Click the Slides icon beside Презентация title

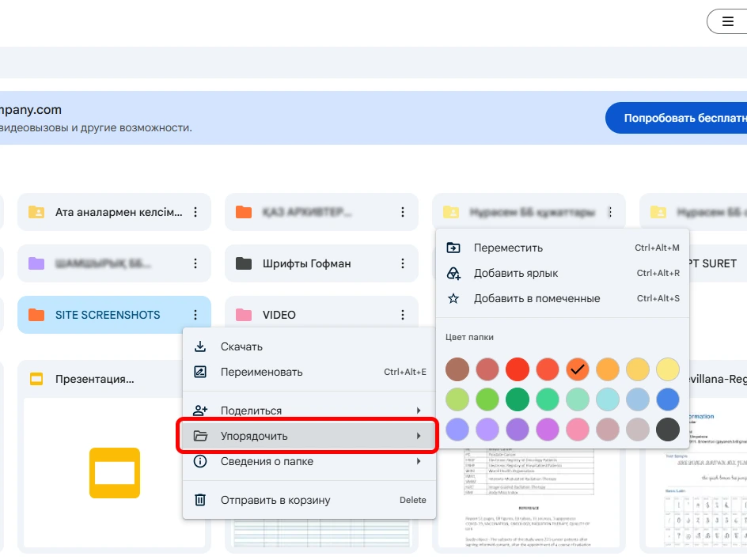point(36,379)
